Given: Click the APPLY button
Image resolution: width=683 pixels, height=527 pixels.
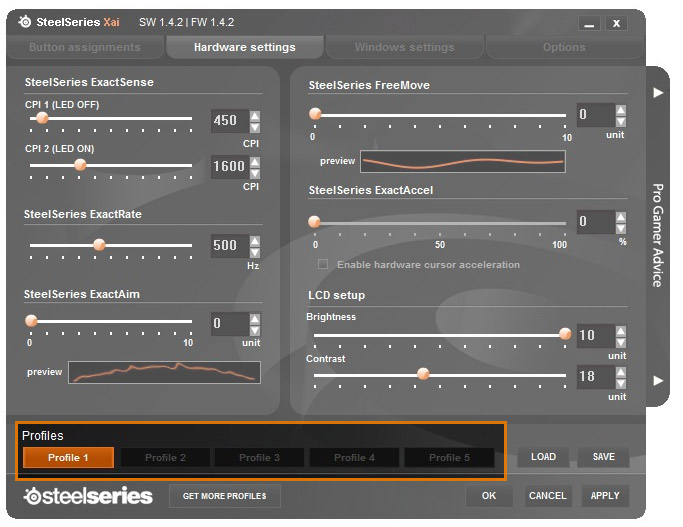Looking at the screenshot, I should (x=605, y=496).
